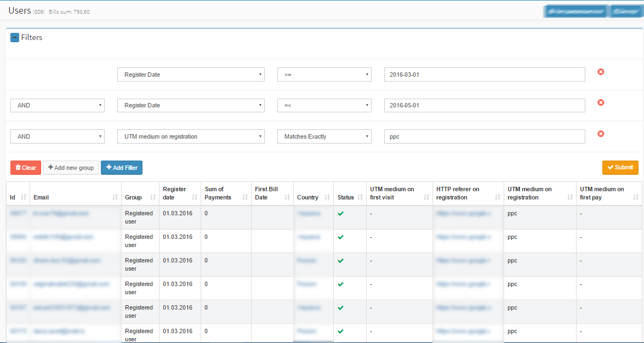Open AND dropdown beside the 2016-05-01 filter
Viewport: 644px width, 343px height.
pyautogui.click(x=58, y=106)
